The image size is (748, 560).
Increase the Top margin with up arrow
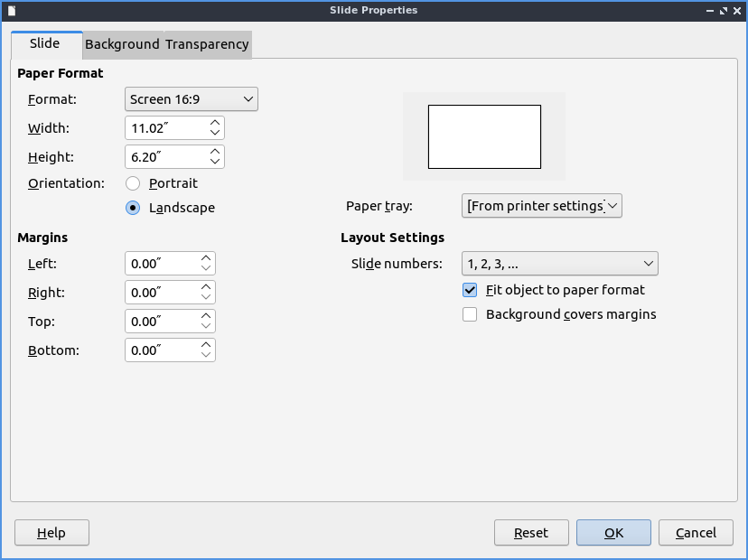[x=206, y=316]
